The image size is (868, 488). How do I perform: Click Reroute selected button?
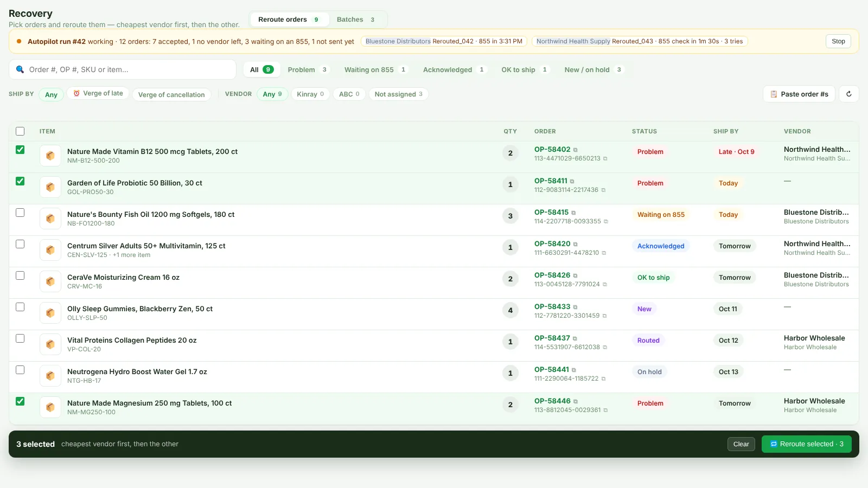coord(807,444)
